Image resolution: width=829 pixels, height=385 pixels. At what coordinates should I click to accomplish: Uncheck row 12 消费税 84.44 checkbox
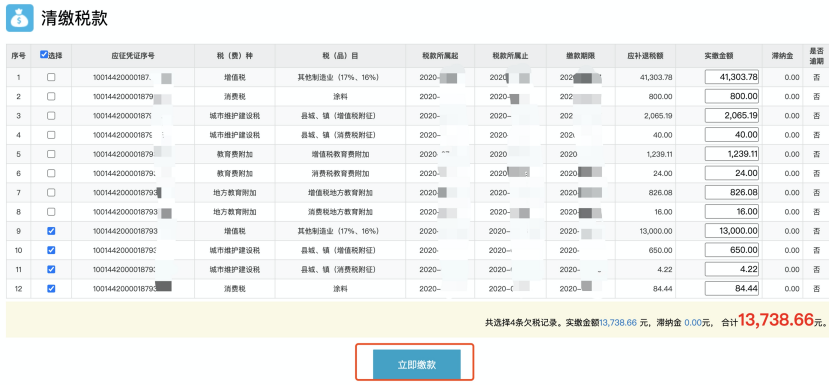tap(51, 289)
